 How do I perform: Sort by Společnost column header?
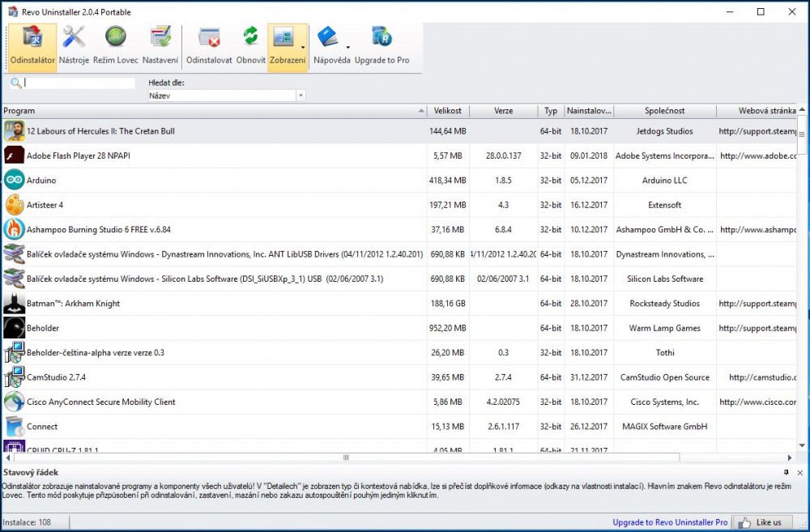coord(664,111)
